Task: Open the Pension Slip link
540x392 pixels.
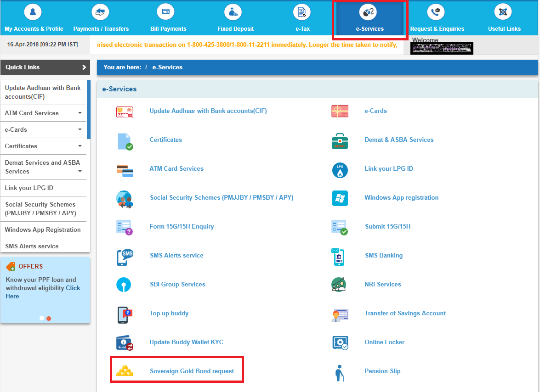Action: [382, 371]
